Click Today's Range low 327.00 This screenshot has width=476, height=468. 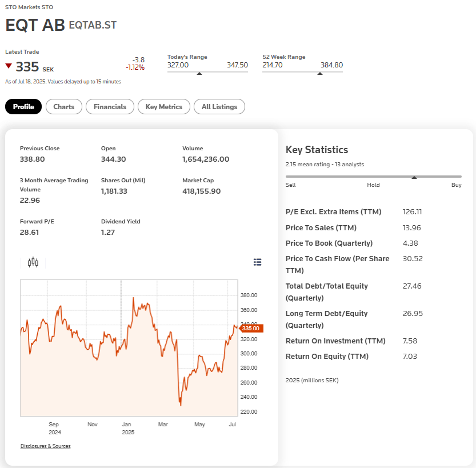pyautogui.click(x=178, y=65)
